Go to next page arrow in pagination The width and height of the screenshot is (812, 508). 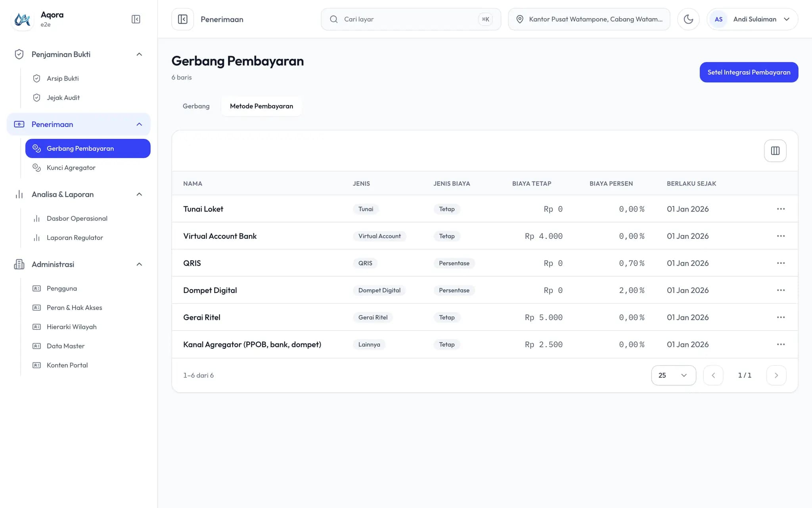(x=776, y=375)
